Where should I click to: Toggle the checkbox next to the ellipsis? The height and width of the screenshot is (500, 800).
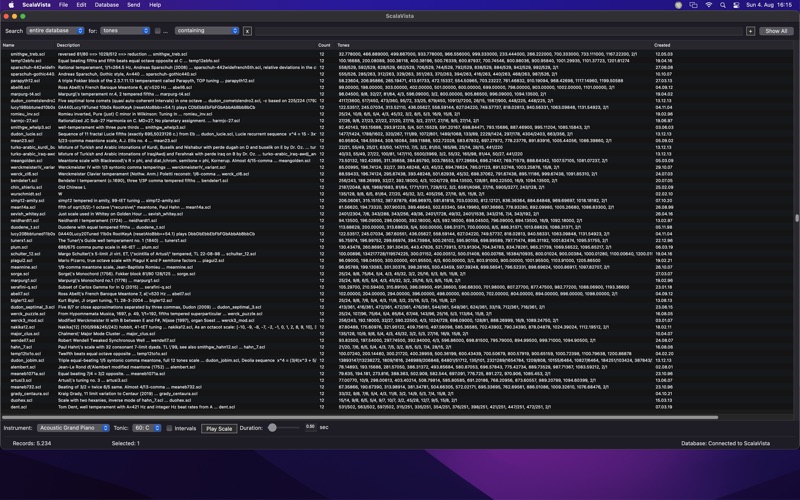[157, 31]
